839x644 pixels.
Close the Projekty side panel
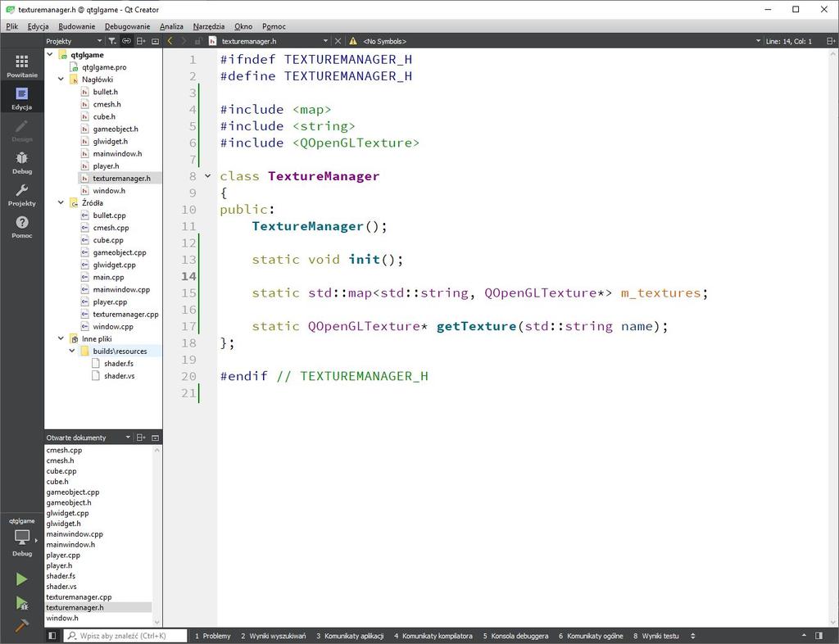[x=155, y=41]
